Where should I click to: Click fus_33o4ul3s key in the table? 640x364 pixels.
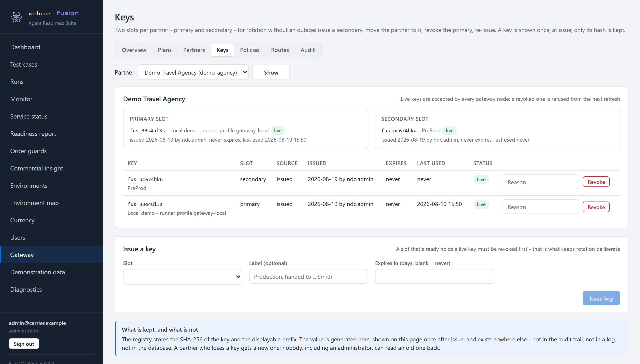[x=145, y=204]
